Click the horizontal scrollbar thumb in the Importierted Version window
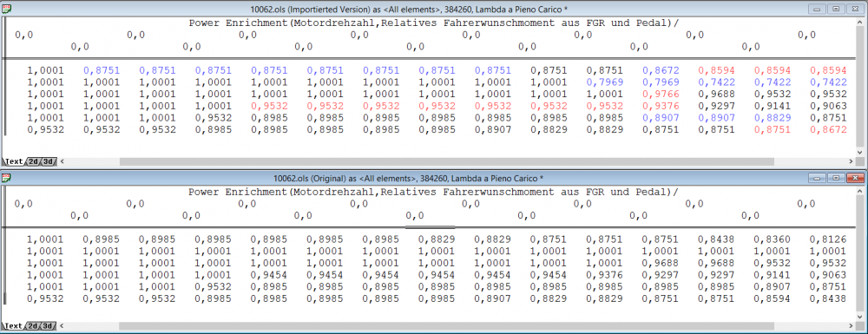This screenshot has height=334, width=868. pyautogui.click(x=446, y=161)
